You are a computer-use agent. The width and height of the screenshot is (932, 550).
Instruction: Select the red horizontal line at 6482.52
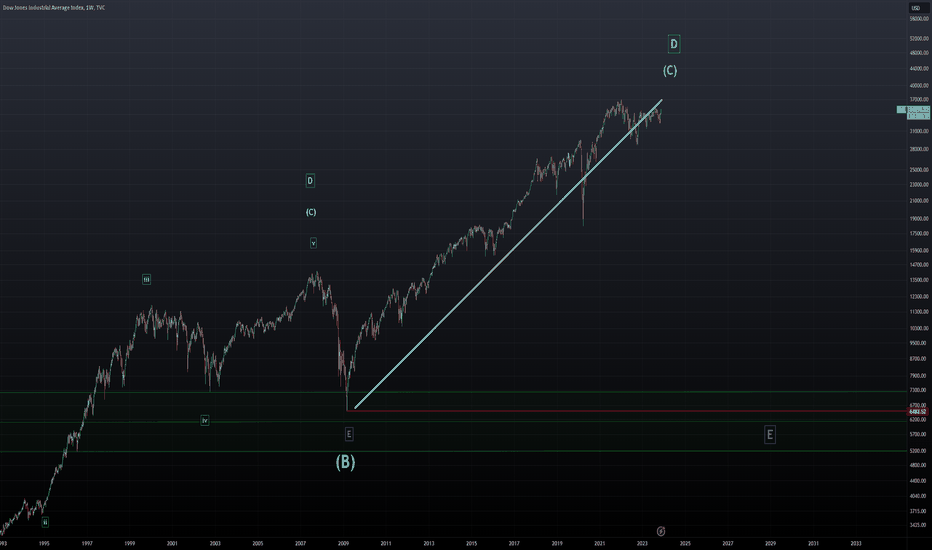coord(627,411)
